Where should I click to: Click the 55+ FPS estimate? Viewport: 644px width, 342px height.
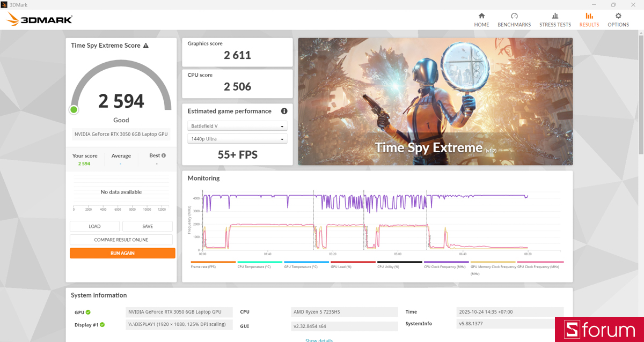click(237, 155)
